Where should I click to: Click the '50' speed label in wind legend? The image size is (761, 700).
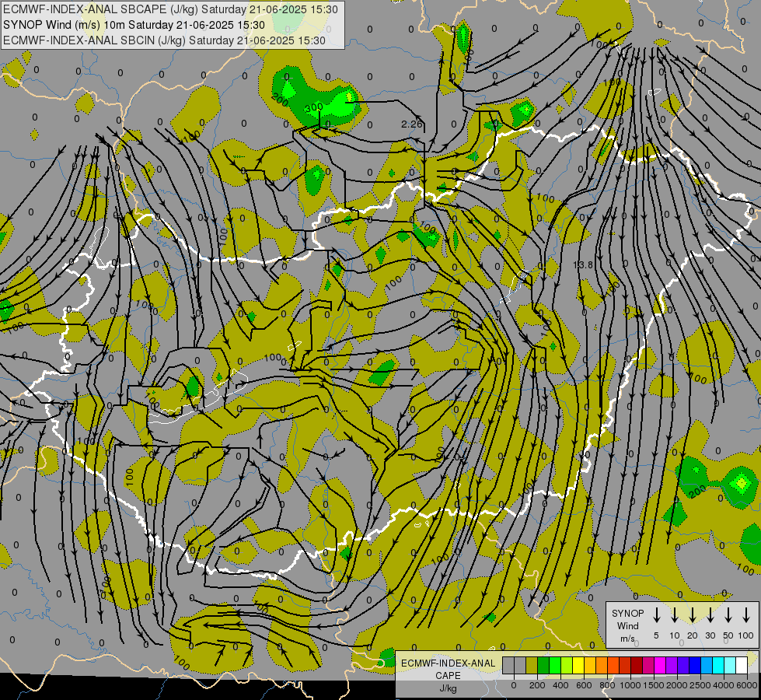coord(728,635)
